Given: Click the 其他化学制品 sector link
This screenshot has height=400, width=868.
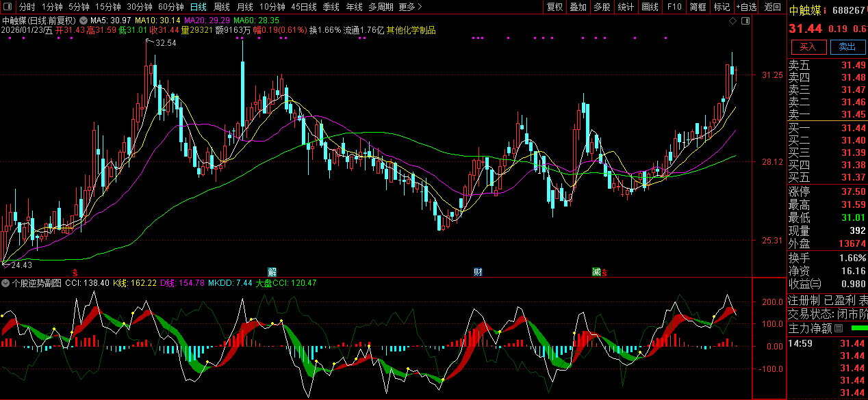Looking at the screenshot, I should (x=411, y=30).
